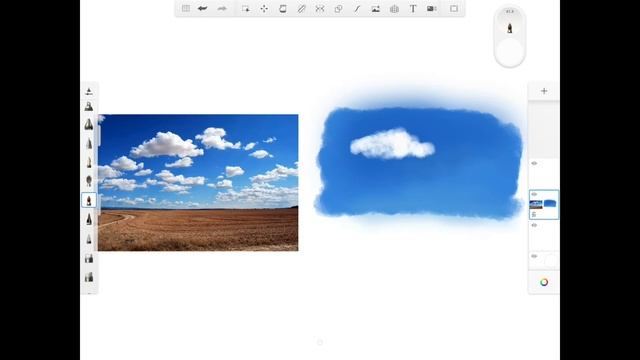Choose the topmost brush in the brush palette
The image size is (640, 360).
[89, 91]
